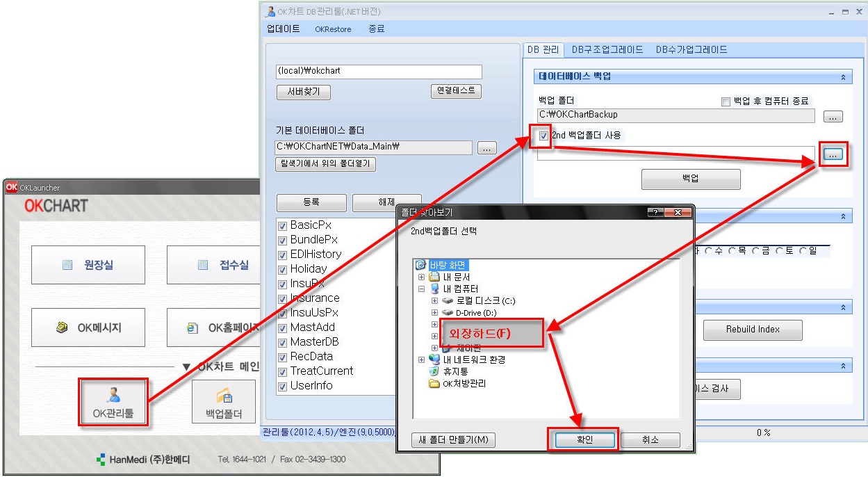This screenshot has width=868, height=477.
Task: Toggle the MasterDB checkbox
Action: (283, 342)
